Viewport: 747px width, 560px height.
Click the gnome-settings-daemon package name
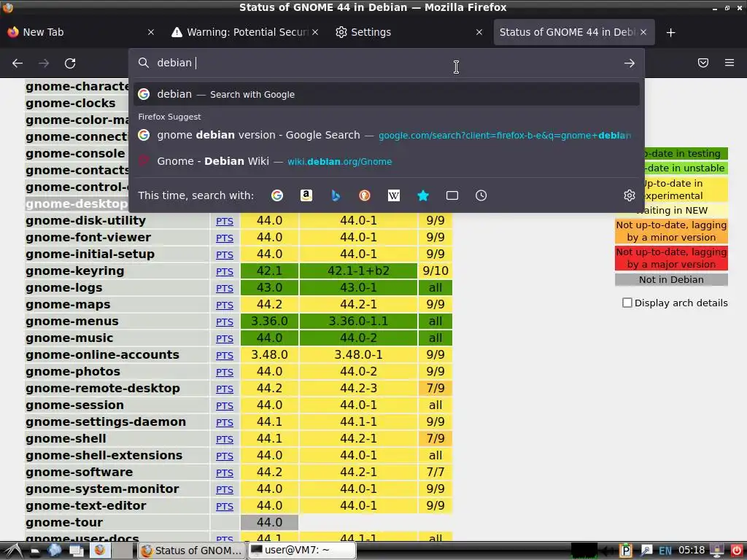pyautogui.click(x=106, y=422)
